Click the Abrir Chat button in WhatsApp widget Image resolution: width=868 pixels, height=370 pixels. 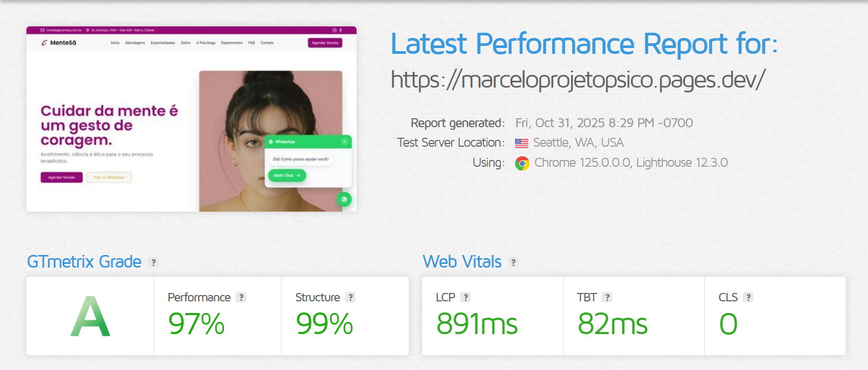pos(287,176)
